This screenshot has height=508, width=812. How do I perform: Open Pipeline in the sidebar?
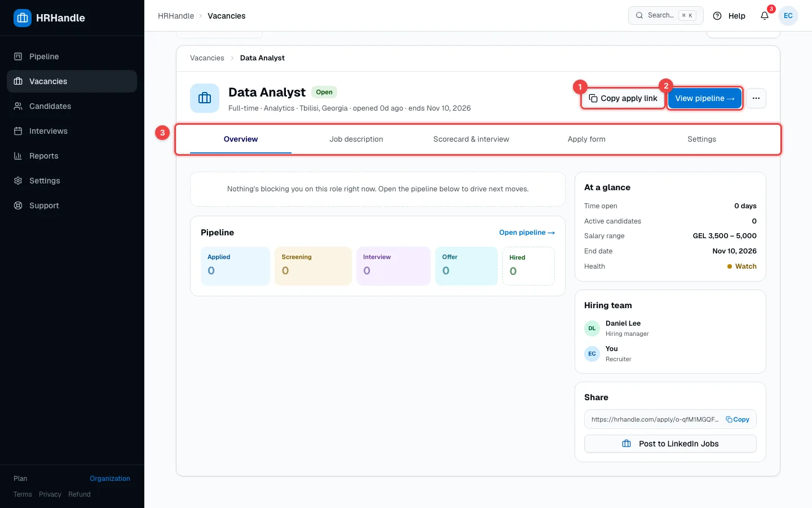pos(72,56)
